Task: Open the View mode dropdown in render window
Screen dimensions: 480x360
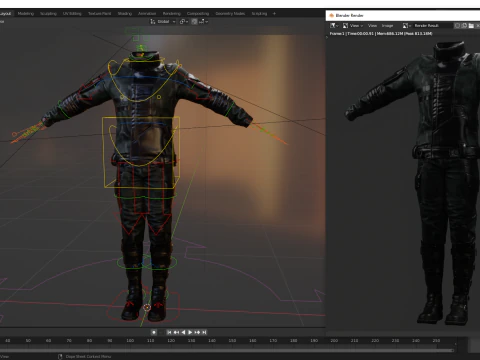Action: (353, 26)
